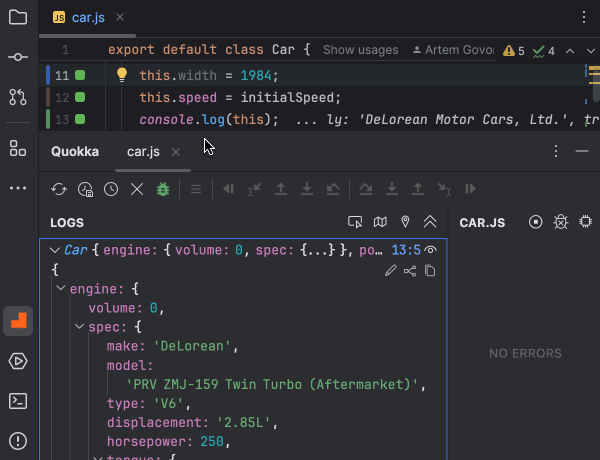Click the map icon in Logs header

point(380,222)
